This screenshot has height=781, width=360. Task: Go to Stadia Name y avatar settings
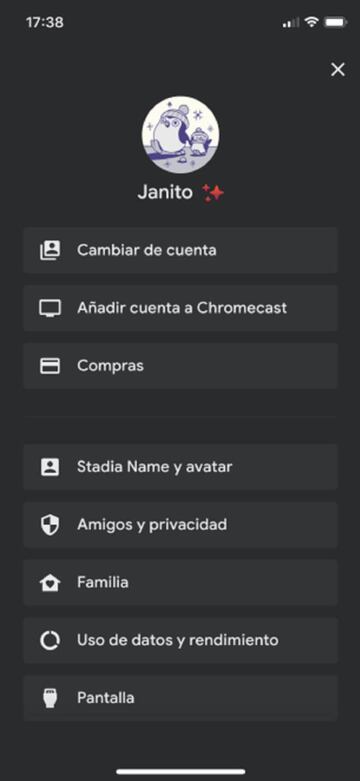click(x=180, y=467)
